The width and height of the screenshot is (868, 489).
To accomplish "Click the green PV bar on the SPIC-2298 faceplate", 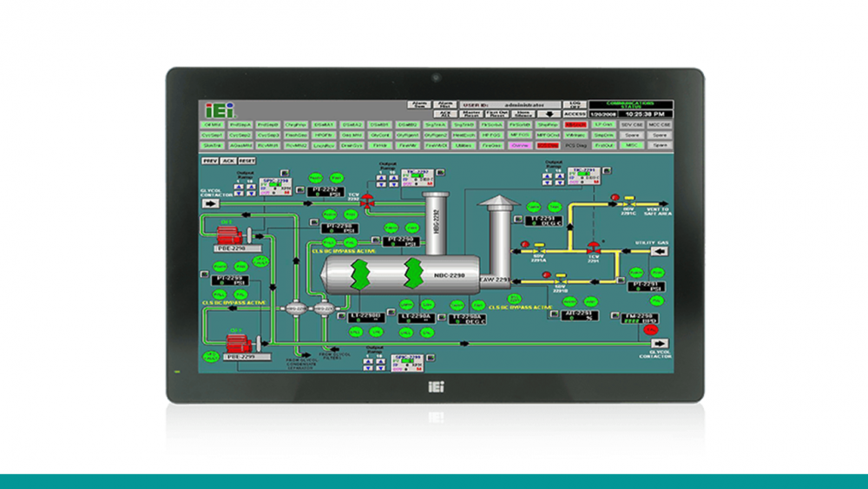I will tap(273, 184).
